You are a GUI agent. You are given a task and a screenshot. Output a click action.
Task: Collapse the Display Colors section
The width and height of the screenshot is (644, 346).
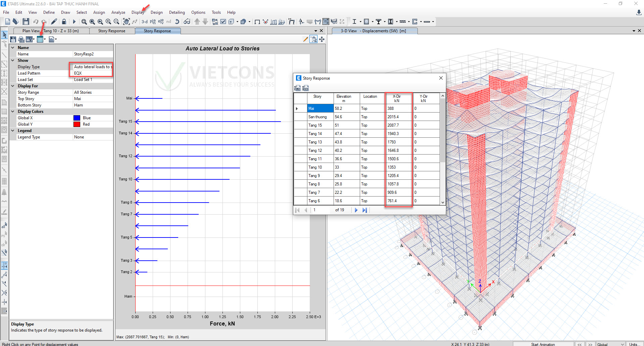click(13, 112)
